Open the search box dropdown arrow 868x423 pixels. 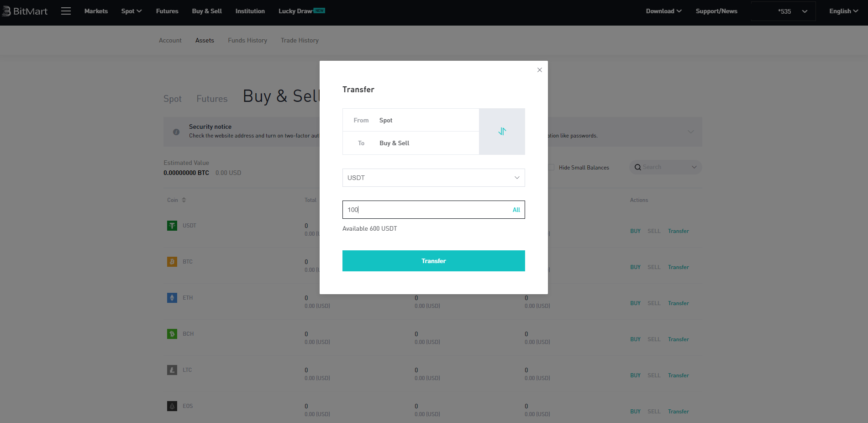[x=694, y=167]
